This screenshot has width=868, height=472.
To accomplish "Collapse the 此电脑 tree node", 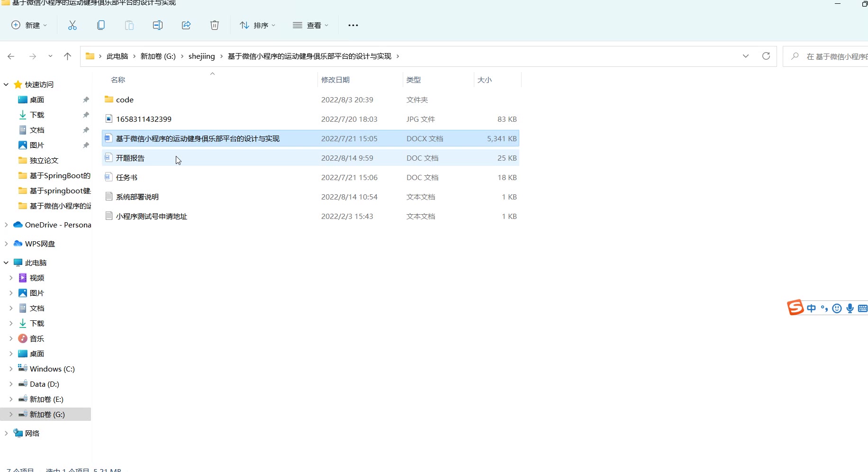I will pyautogui.click(x=6, y=263).
